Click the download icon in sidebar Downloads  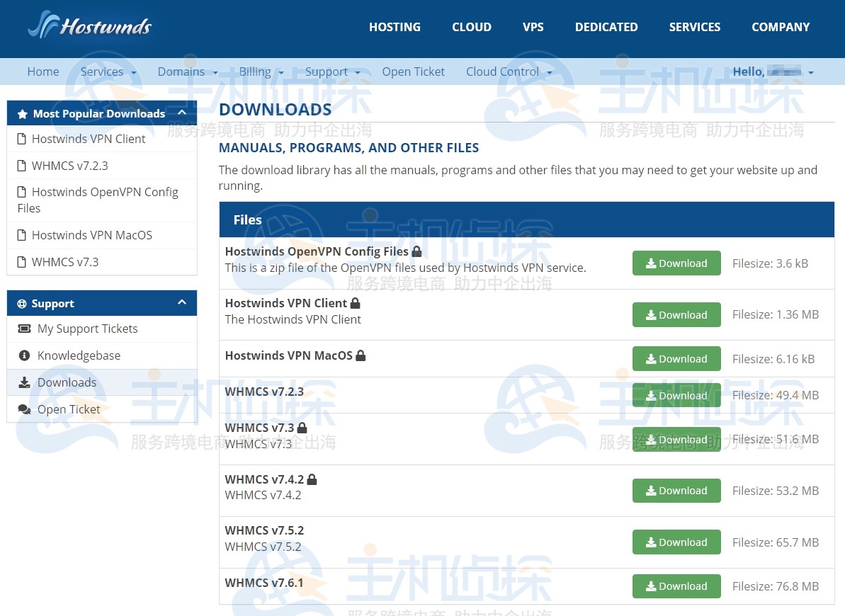24,382
